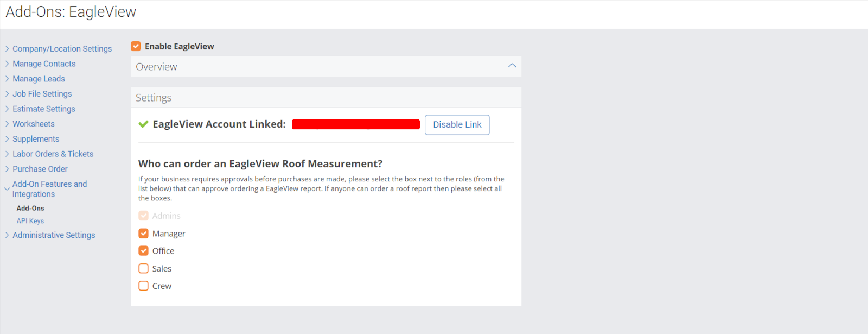Click the disabled Admins checkbox
Screen dimensions: 868x334
point(143,216)
